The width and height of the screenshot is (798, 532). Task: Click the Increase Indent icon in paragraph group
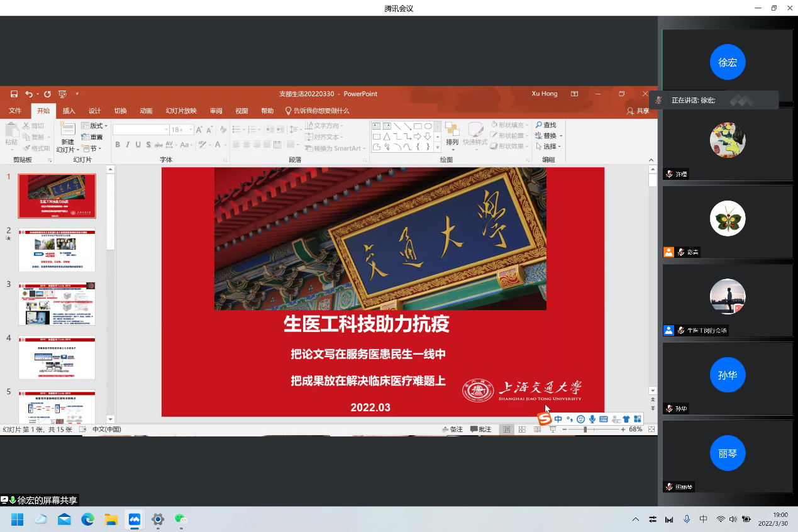pyautogui.click(x=282, y=129)
